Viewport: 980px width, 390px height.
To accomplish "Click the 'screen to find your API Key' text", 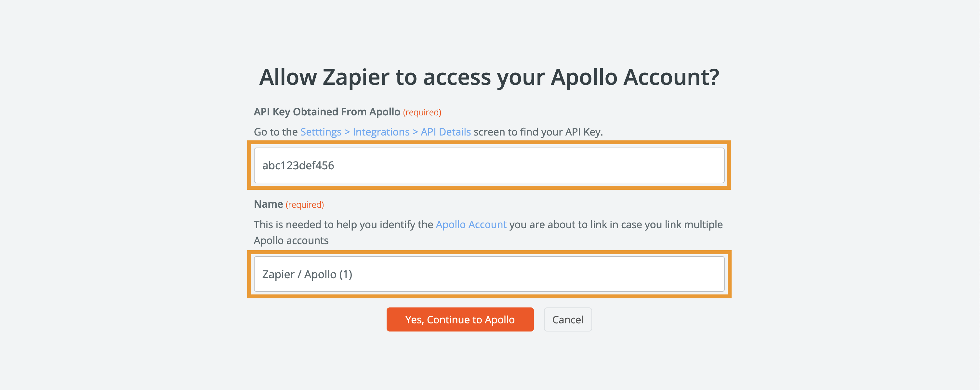I will (538, 132).
